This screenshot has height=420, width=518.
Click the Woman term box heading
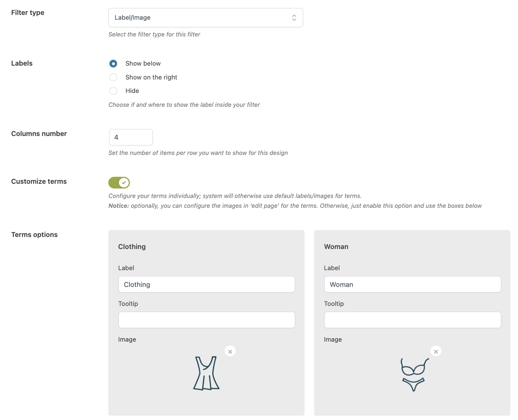336,246
